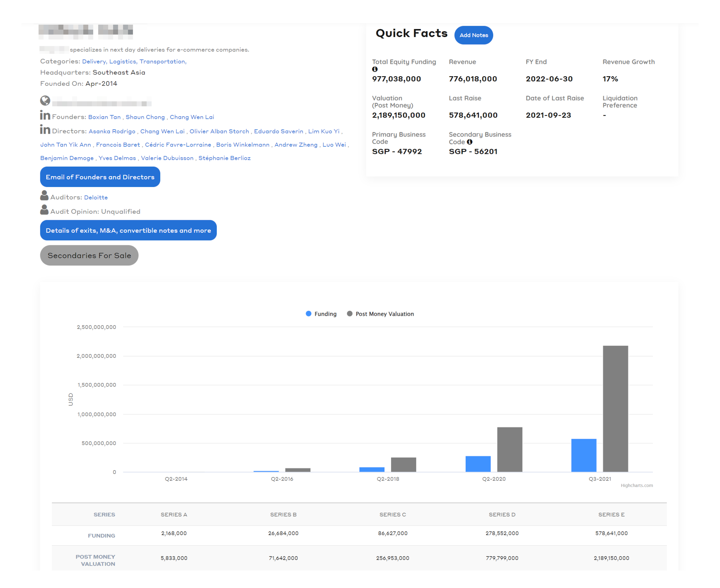The width and height of the screenshot is (720, 588).
Task: Click the person icon beside Audit Opinion
Action: pos(44,210)
